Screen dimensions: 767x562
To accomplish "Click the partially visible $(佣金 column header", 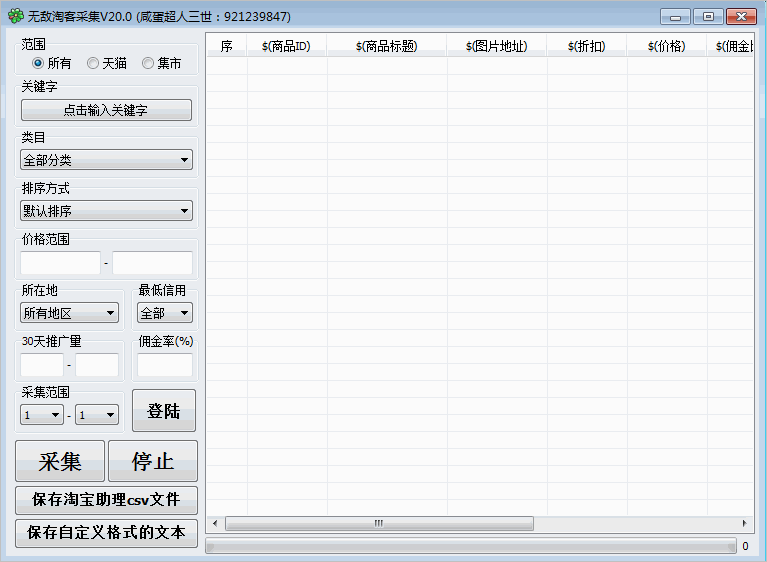I will [x=730, y=46].
